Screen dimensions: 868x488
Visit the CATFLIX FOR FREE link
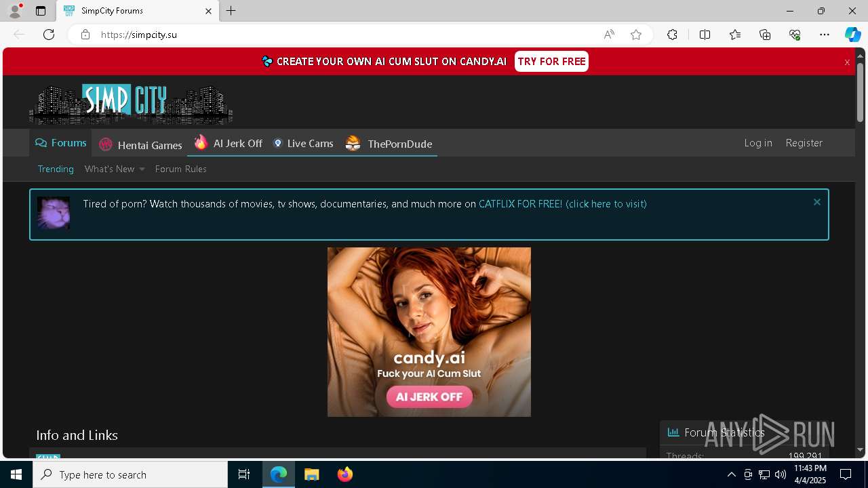[563, 204]
